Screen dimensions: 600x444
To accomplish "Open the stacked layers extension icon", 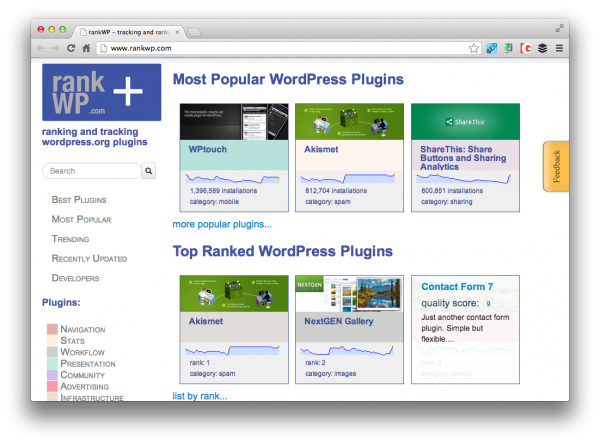I will pyautogui.click(x=542, y=48).
